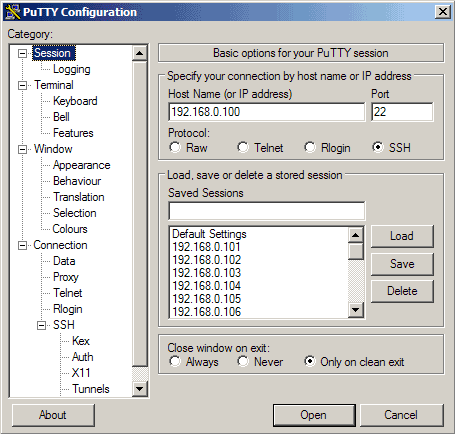
Task: Select the Telnet protocol radio button
Action: pos(243,147)
